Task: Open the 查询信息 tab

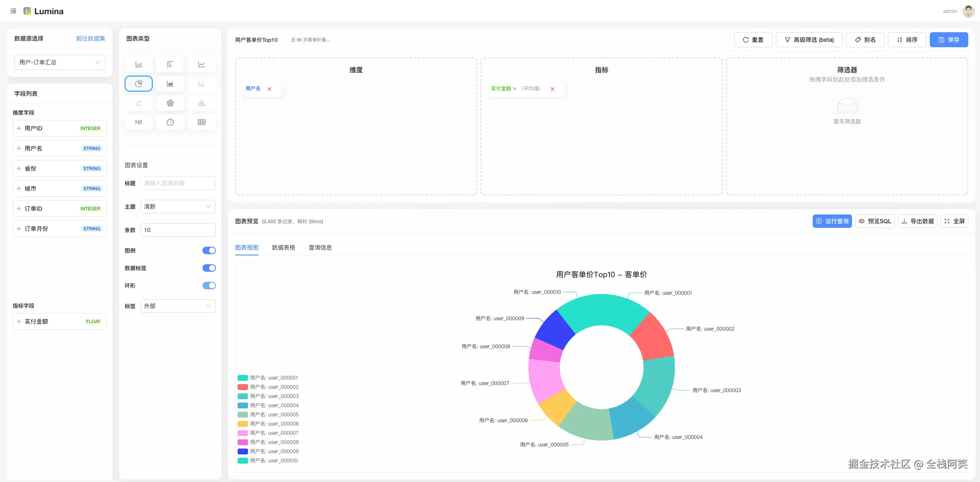Action: (x=320, y=247)
